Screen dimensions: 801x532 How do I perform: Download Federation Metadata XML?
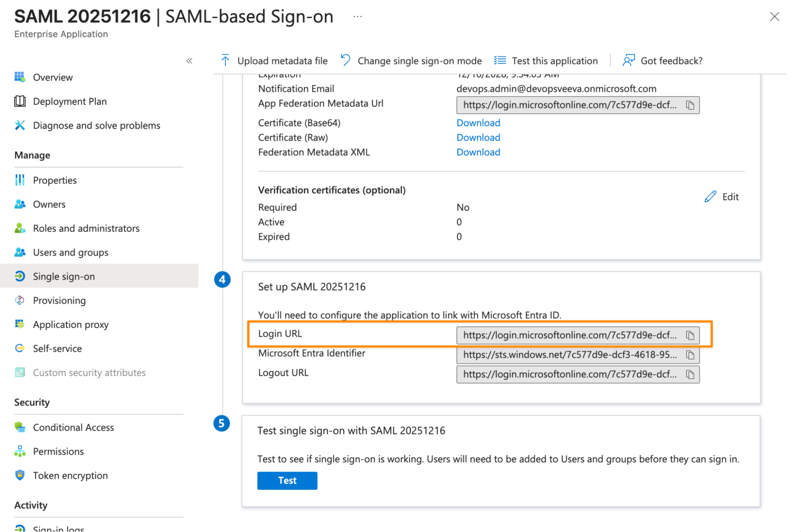pos(478,152)
